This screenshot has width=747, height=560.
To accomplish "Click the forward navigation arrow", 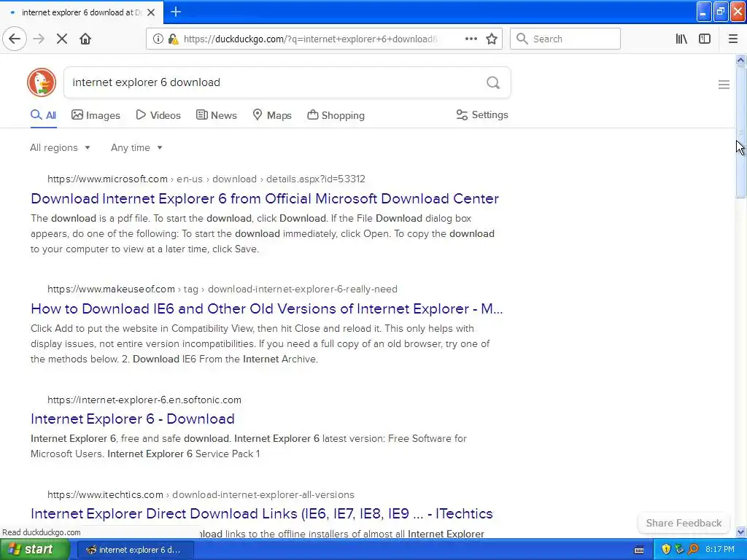I will 39,39.
